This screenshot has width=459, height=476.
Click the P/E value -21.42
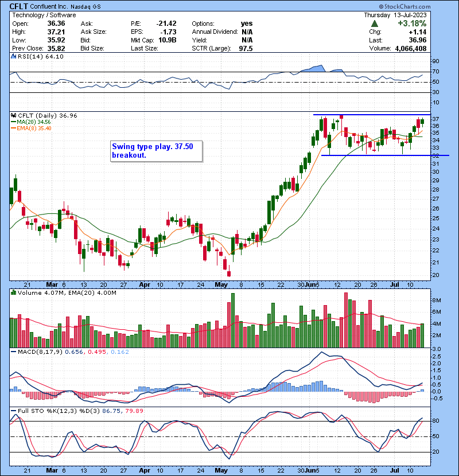pos(166,24)
